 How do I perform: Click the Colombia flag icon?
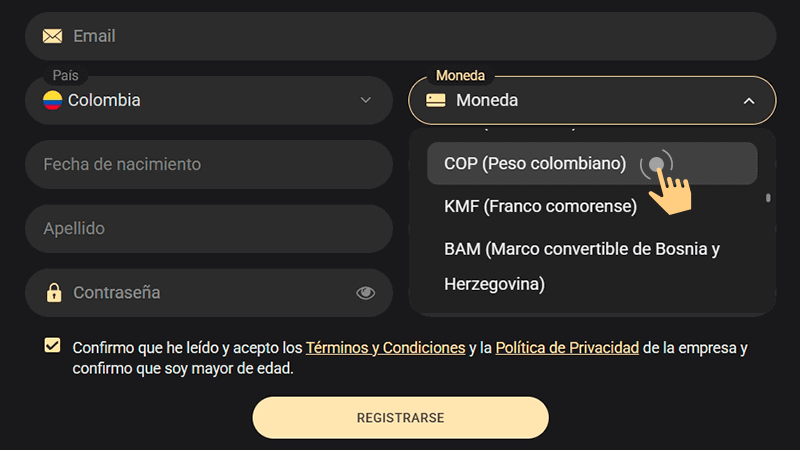(53, 100)
